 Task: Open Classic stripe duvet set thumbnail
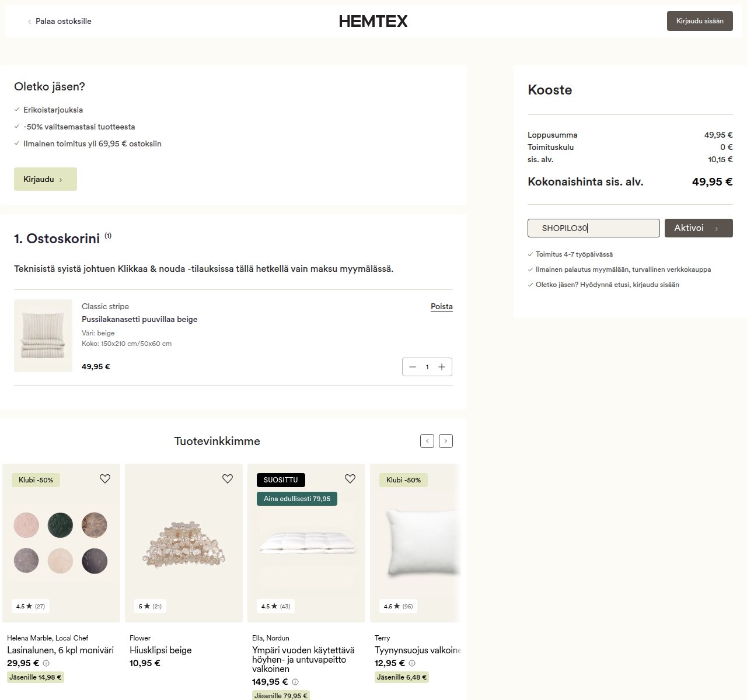[x=43, y=335]
